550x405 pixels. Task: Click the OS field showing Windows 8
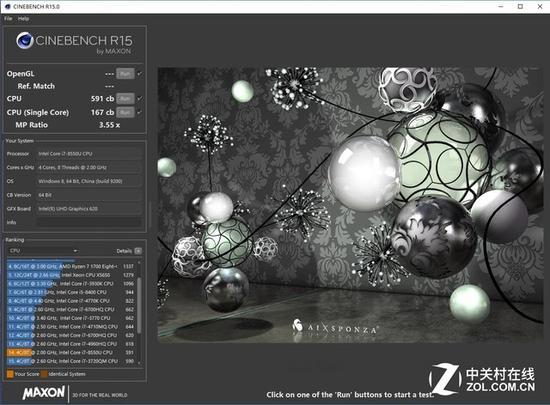pos(89,181)
